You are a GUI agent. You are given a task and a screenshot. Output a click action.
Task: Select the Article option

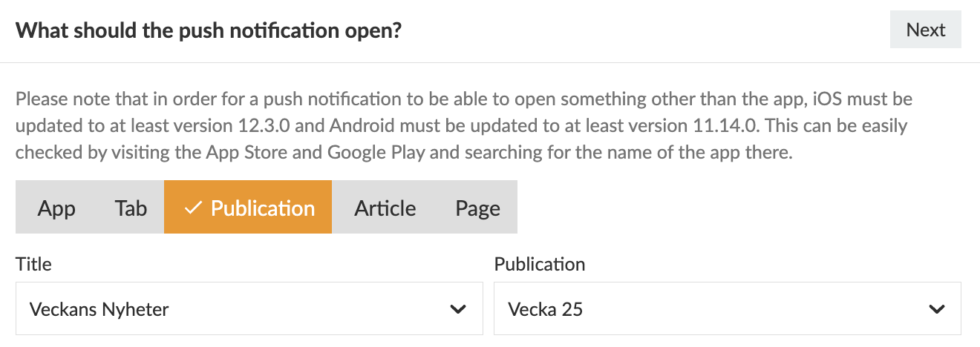(385, 208)
